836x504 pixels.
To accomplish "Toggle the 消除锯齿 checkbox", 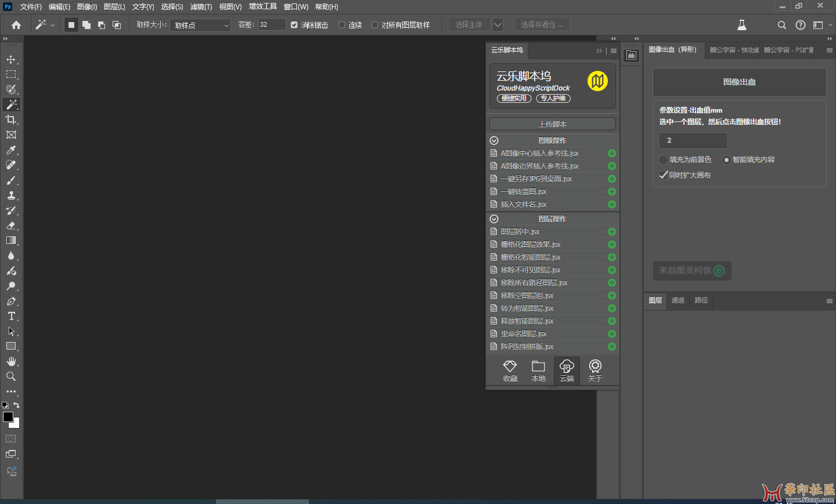I will pyautogui.click(x=294, y=25).
